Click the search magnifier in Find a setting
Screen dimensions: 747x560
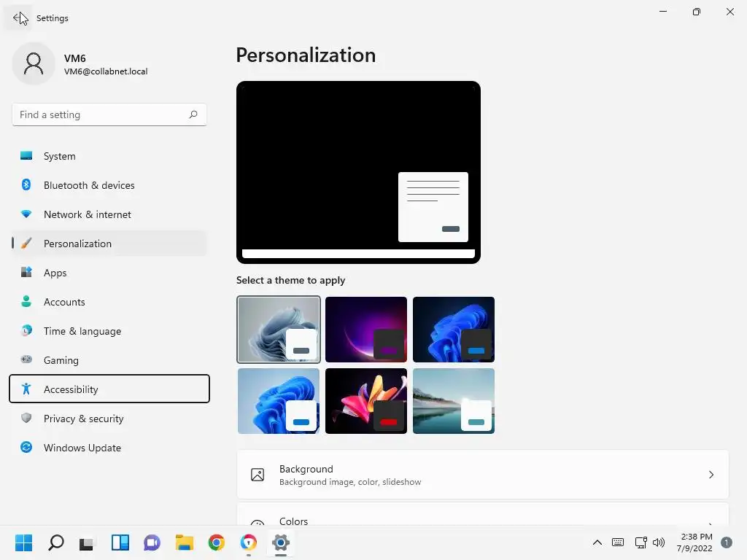[x=193, y=114]
